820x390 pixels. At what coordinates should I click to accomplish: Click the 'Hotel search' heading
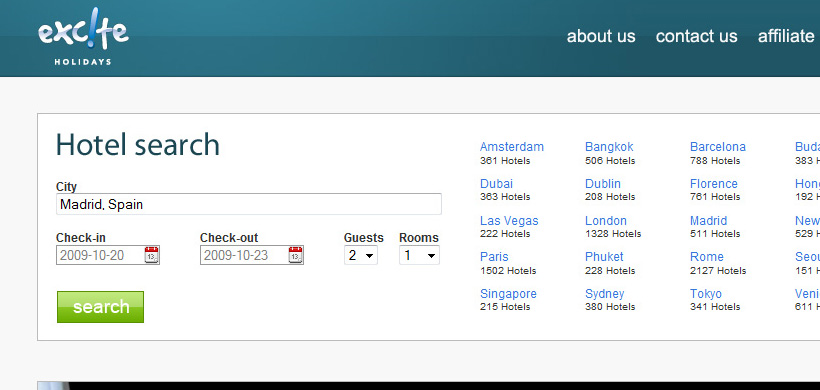coord(138,144)
